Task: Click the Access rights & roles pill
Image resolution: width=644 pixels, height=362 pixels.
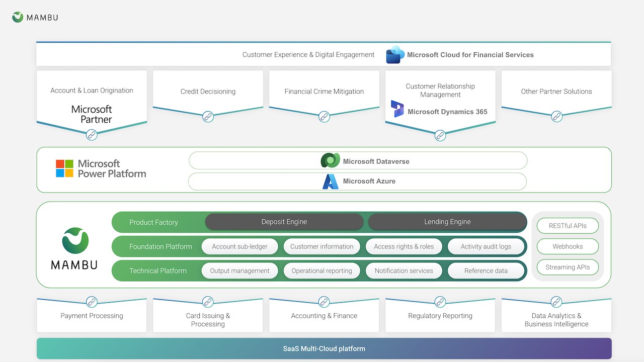Action: point(404,246)
